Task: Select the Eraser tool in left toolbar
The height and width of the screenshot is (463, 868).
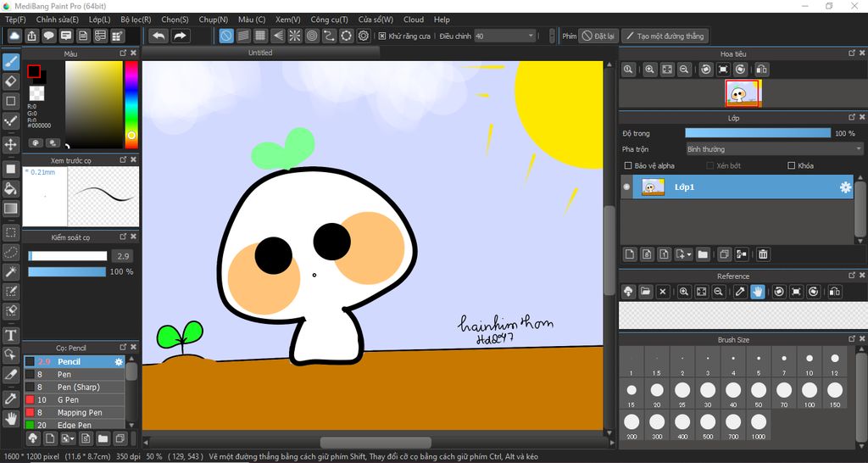Action: pos(11,81)
